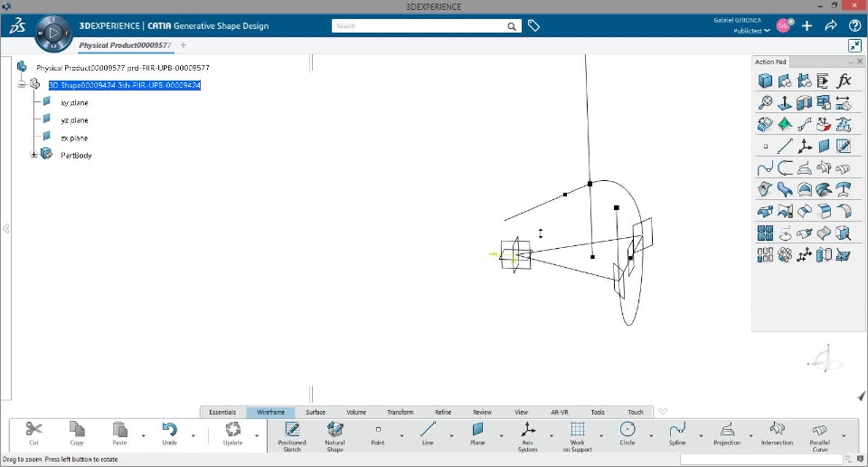The image size is (868, 467).
Task: Collapse the 3D Shape00009424 tree node
Action: [22, 85]
